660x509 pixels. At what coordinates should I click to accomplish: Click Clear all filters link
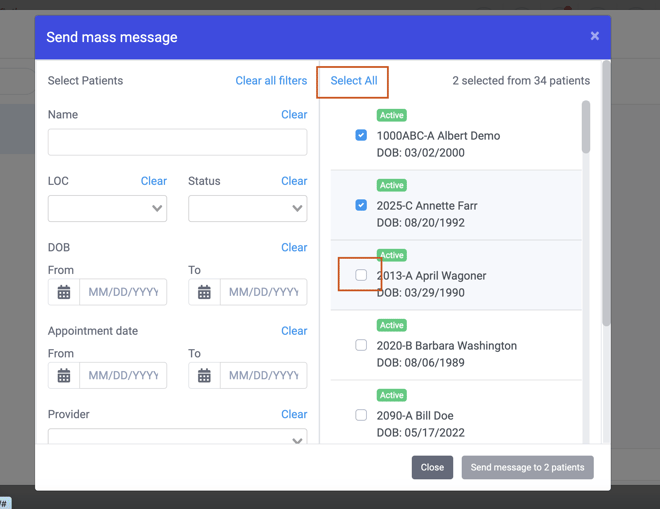(271, 80)
